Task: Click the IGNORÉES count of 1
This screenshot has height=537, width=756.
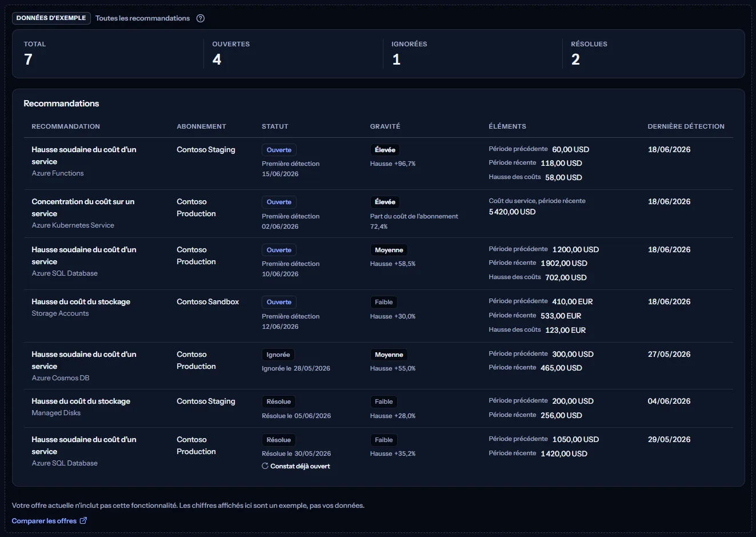Action: 396,59
